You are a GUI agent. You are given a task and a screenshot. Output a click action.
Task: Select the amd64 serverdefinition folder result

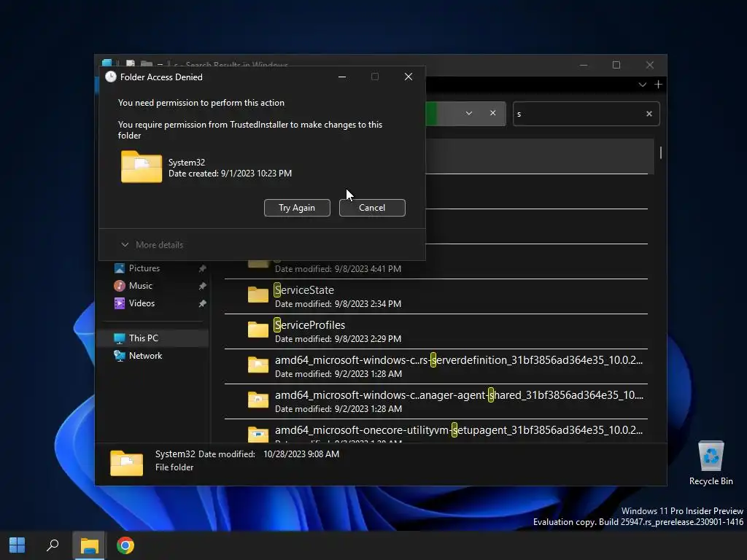tap(436, 366)
